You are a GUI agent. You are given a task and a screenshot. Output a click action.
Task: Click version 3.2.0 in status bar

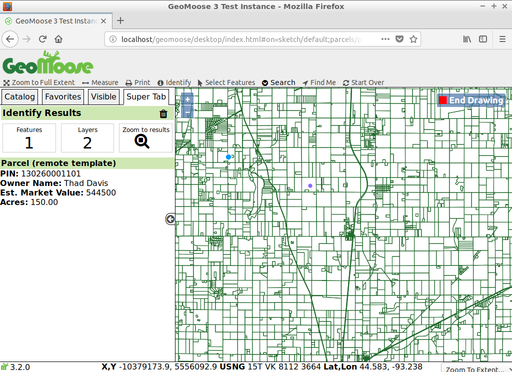pos(20,367)
